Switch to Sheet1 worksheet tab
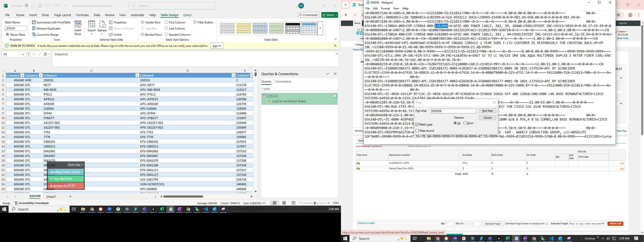Viewport: 644px width, 242px height. (x=51, y=197)
